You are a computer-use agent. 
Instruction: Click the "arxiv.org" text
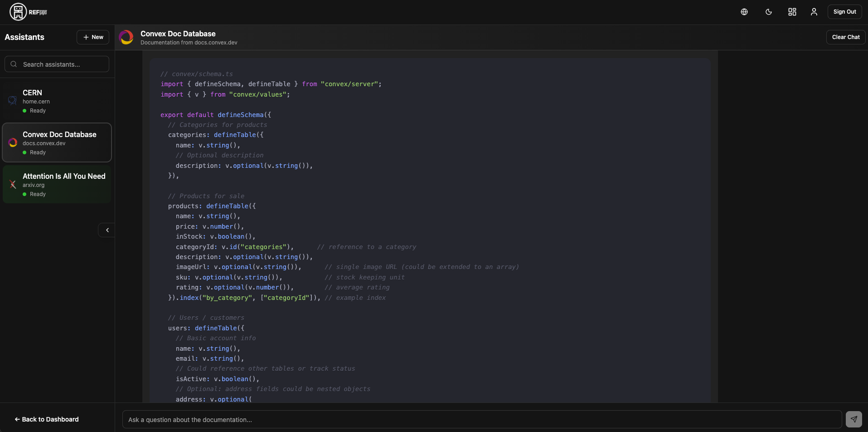click(34, 185)
